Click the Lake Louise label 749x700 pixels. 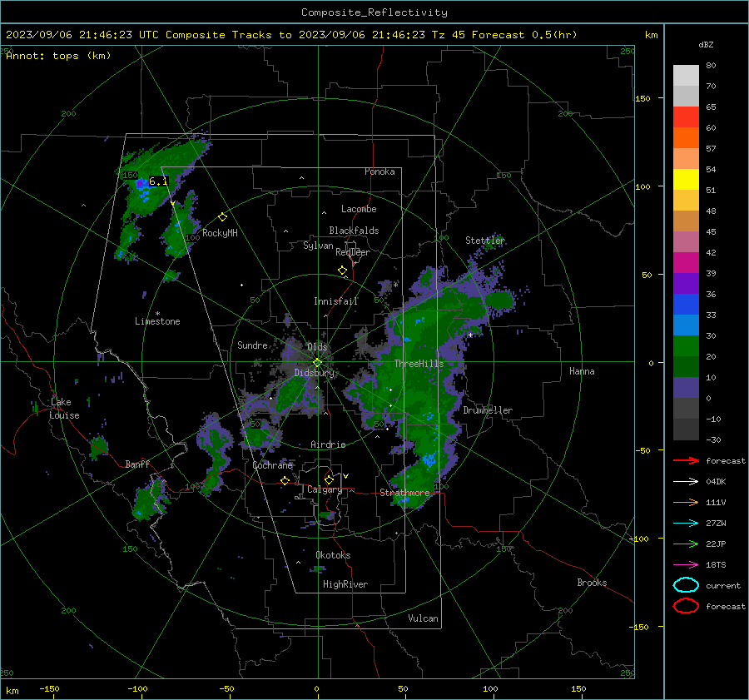click(x=64, y=409)
